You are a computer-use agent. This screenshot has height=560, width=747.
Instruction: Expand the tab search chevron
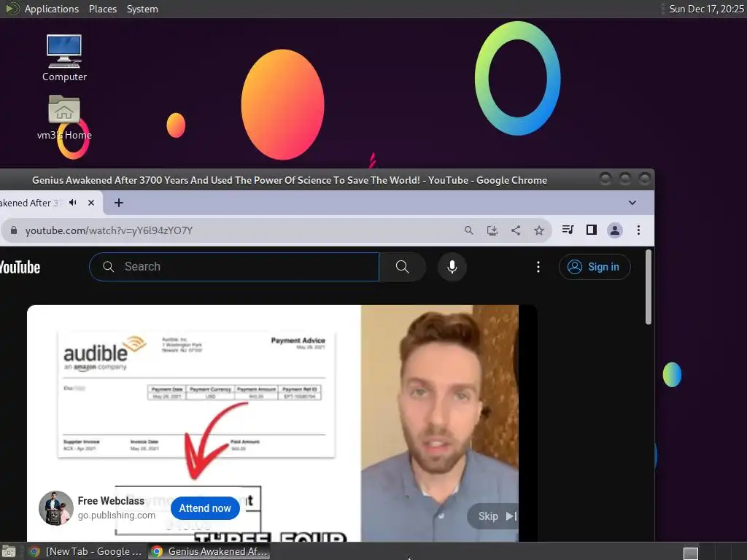[x=632, y=203]
